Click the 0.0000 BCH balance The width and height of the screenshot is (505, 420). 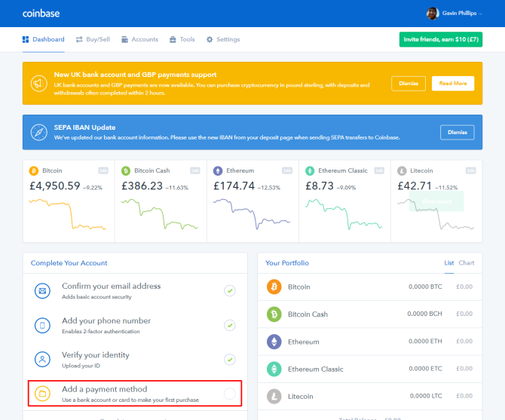424,314
